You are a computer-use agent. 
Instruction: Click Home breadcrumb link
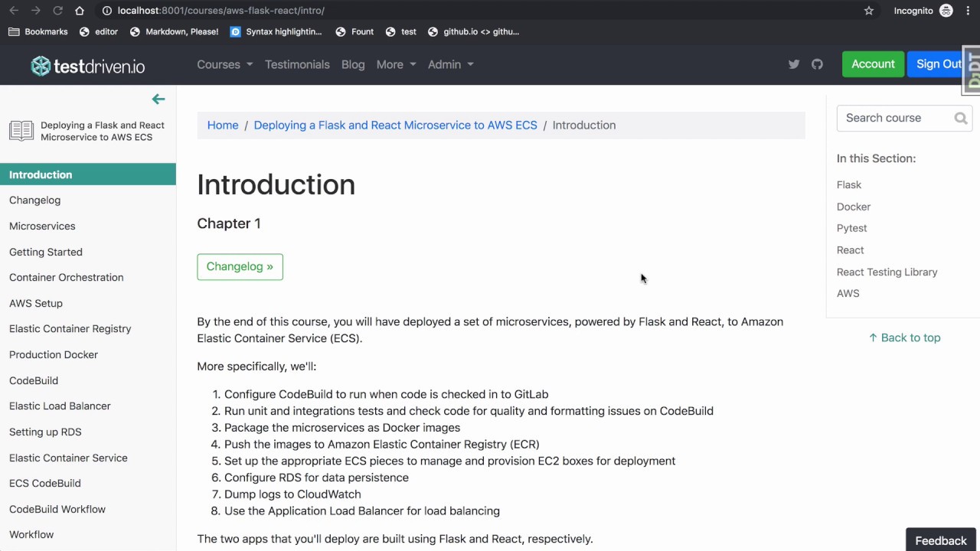click(223, 125)
